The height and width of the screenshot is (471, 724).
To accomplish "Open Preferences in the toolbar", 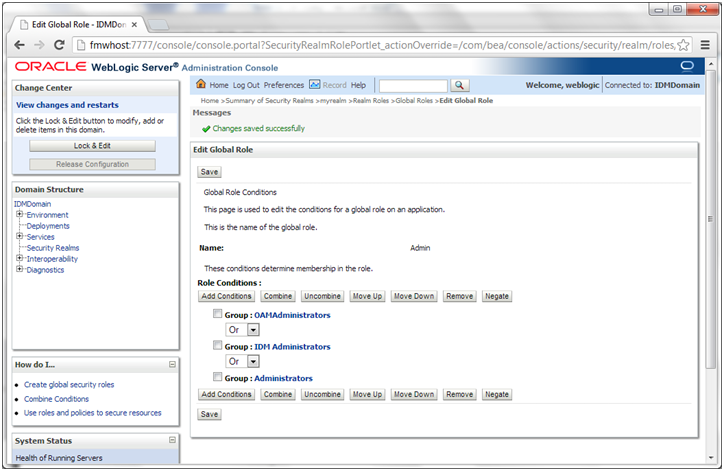I will tap(284, 85).
